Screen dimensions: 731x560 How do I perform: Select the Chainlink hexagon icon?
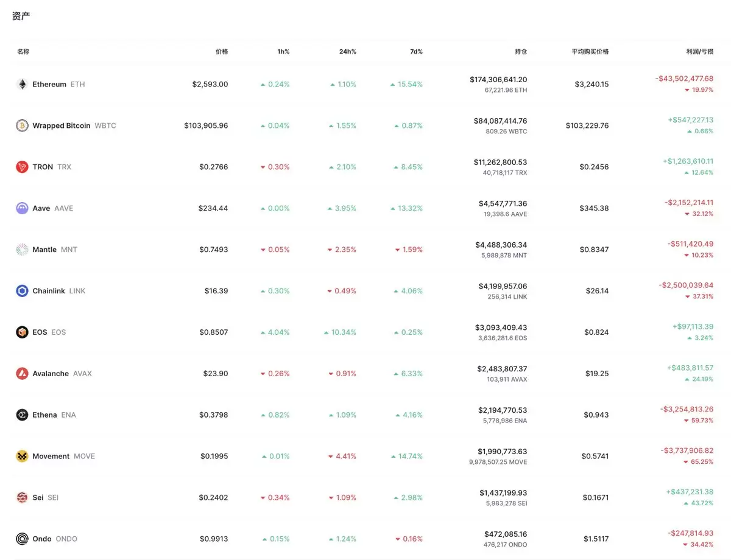coord(22,291)
